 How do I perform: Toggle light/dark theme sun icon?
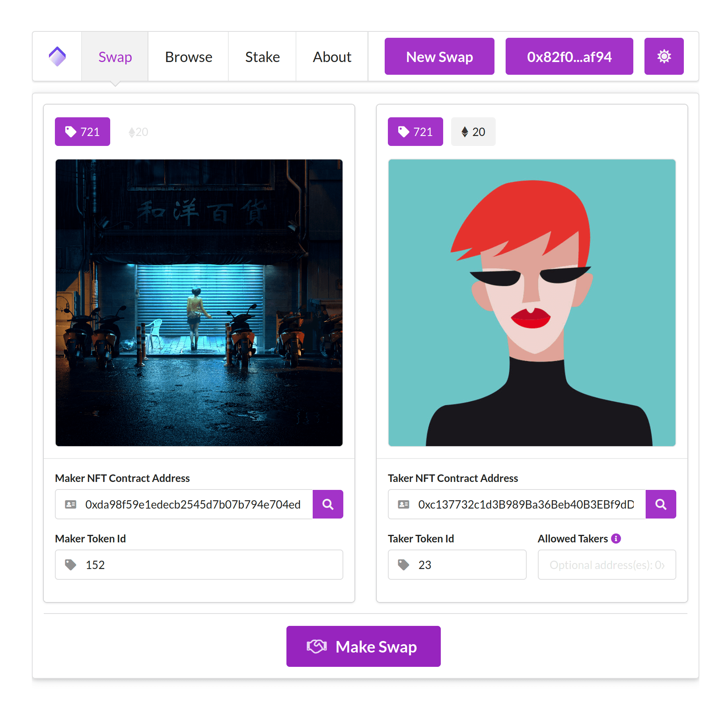click(664, 56)
